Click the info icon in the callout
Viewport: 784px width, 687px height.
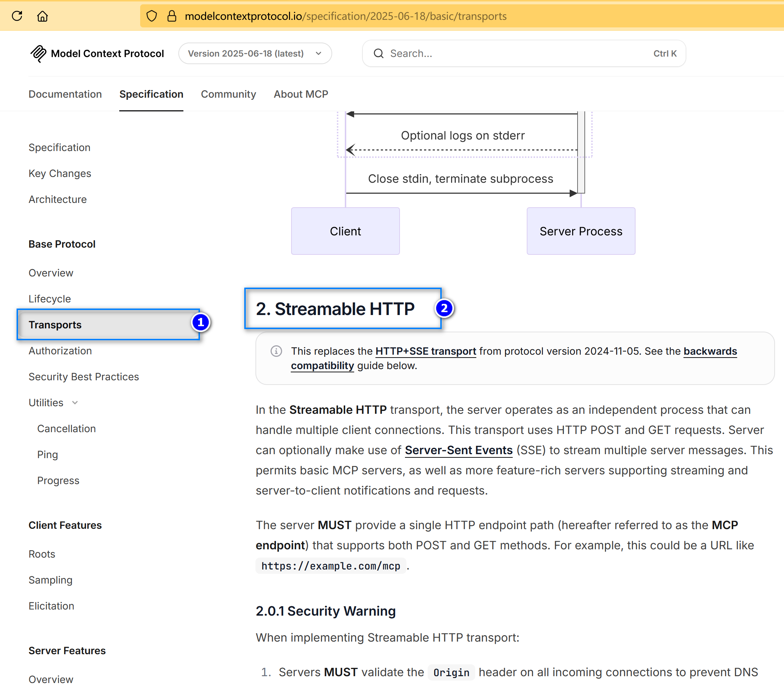tap(276, 351)
